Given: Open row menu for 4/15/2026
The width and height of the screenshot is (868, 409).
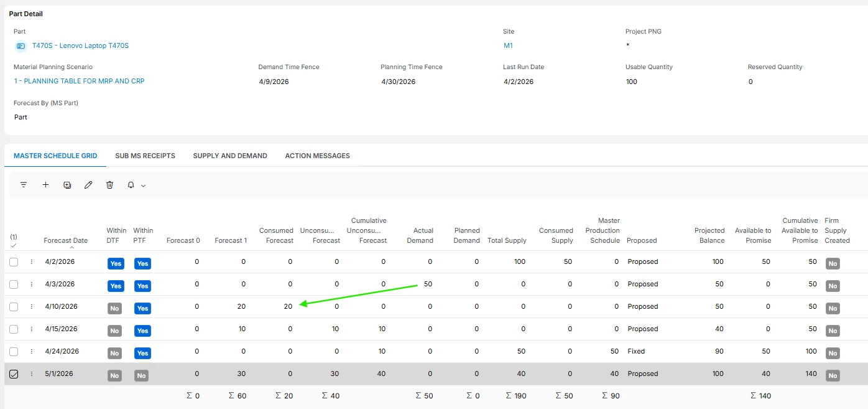Looking at the screenshot, I should tap(32, 329).
